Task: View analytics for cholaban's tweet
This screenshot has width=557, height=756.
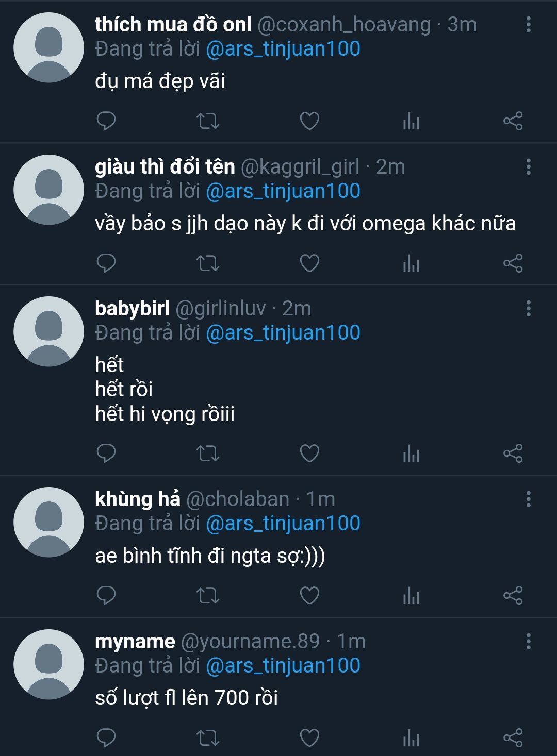Action: [411, 596]
